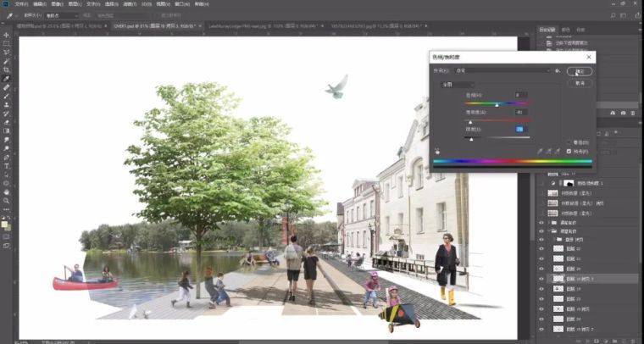Open the 全图 channel dropdown
The width and height of the screenshot is (644, 344).
[x=458, y=85]
